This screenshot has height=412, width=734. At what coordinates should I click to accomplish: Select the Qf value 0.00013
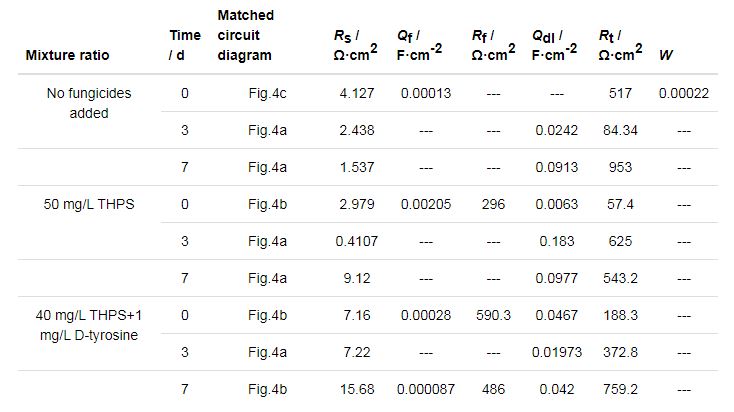[425, 93]
